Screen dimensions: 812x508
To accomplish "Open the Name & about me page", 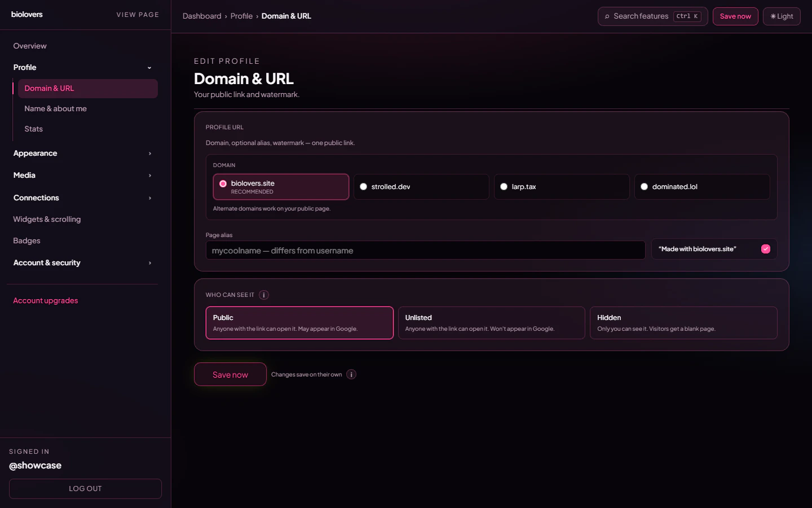I will click(x=55, y=108).
